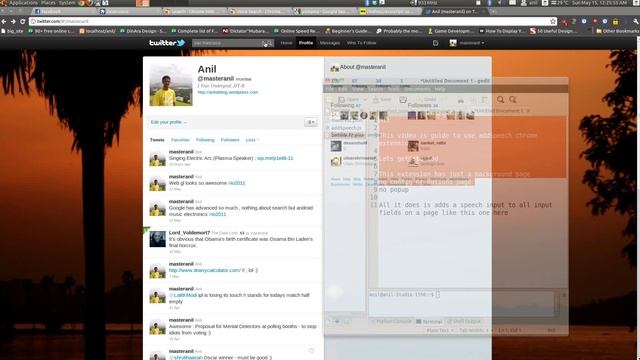Click the gedit find and replace icon
The width and height of the screenshot is (640, 360).
point(513,100)
